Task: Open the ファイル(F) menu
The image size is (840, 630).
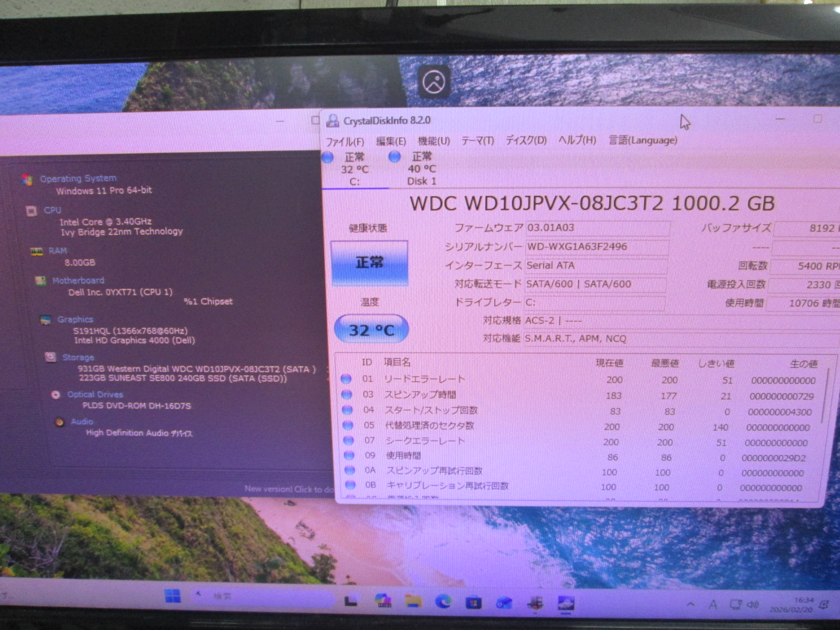Action: 344,142
